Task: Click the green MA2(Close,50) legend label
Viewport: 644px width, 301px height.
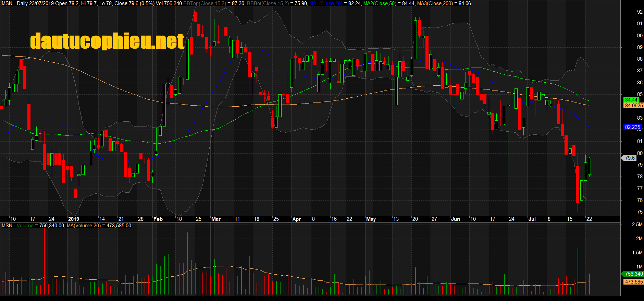Action: pyautogui.click(x=380, y=3)
